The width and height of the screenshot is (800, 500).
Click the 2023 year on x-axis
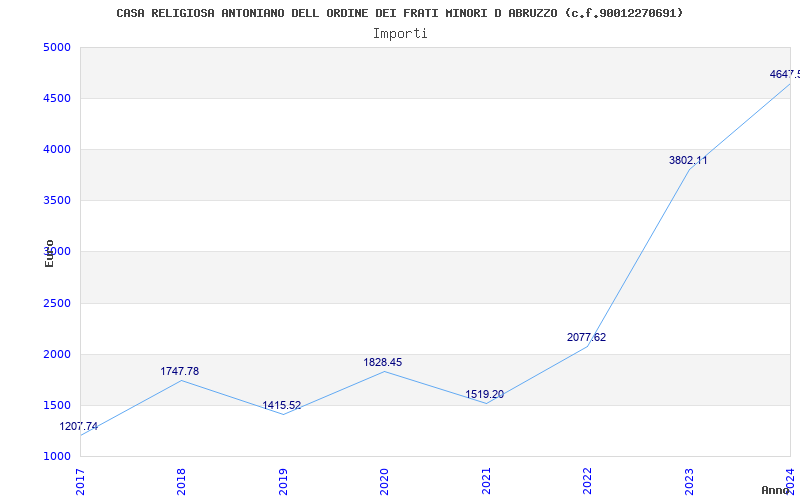tap(689, 480)
